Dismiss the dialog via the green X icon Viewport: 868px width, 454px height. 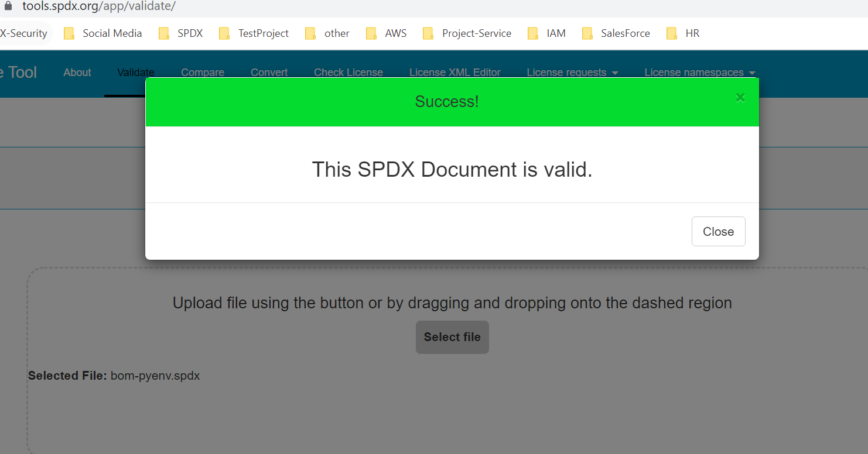[x=740, y=97]
